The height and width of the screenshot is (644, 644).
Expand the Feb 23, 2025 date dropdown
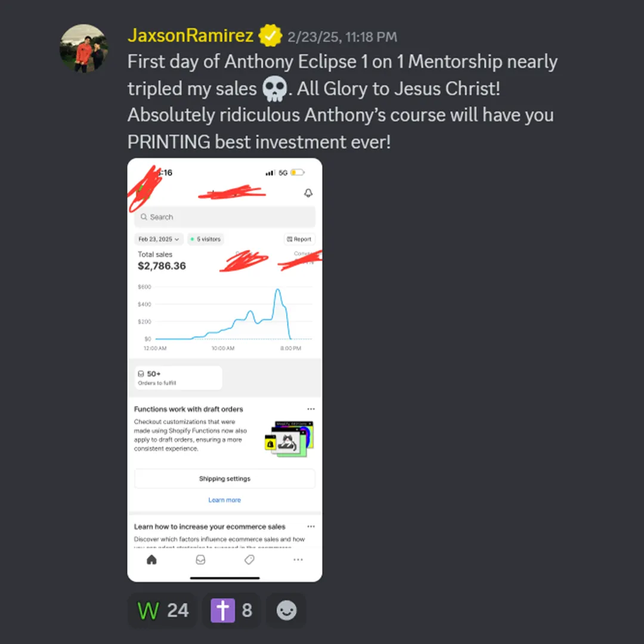tap(159, 239)
